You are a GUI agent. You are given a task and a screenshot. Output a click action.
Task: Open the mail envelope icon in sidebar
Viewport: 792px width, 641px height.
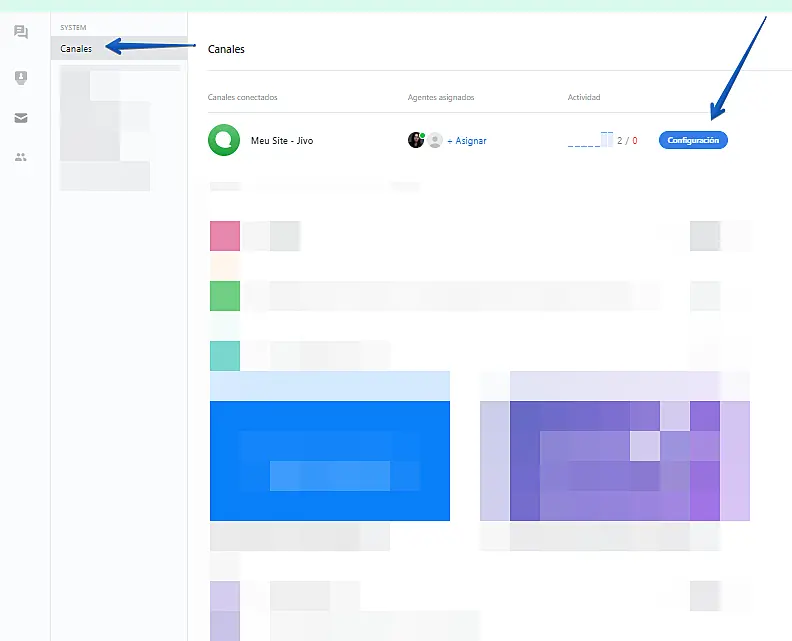click(x=21, y=118)
